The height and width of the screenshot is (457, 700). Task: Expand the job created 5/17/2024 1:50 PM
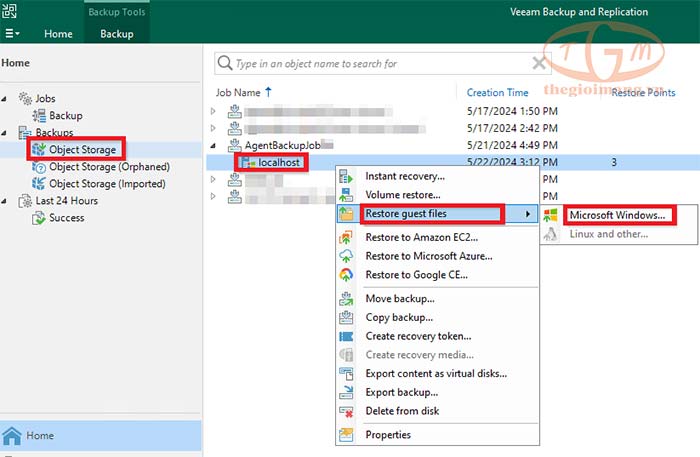[213, 111]
